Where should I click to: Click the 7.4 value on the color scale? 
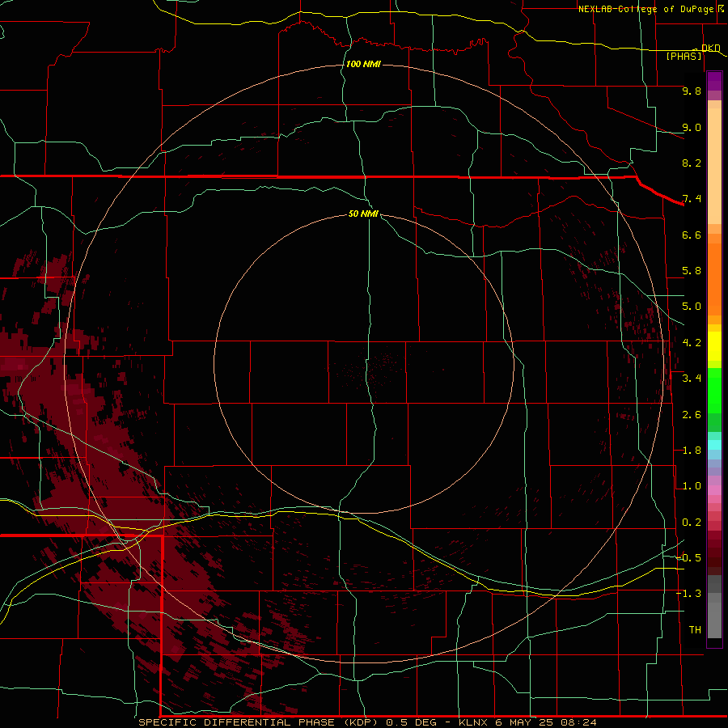[x=692, y=199]
